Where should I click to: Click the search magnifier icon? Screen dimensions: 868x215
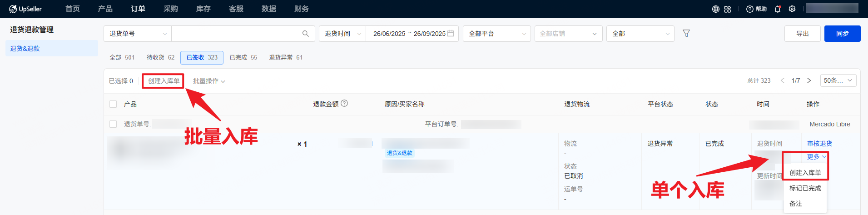[305, 34]
